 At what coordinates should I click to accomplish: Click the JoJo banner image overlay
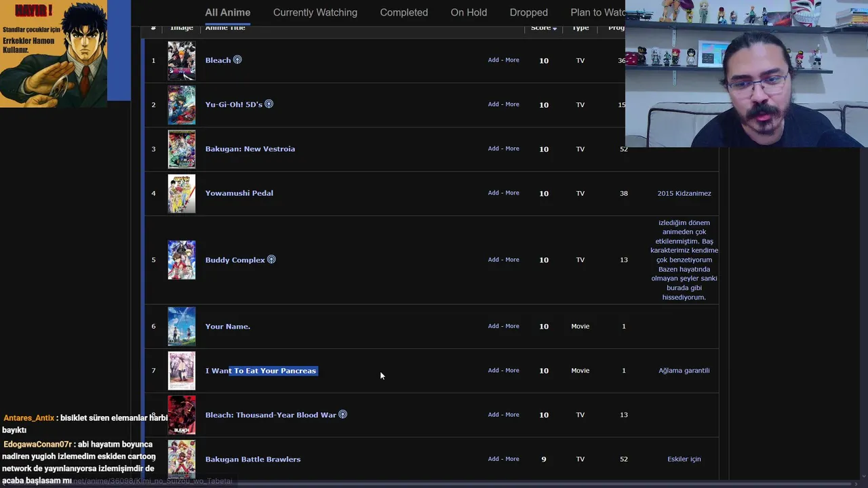pyautogui.click(x=54, y=54)
